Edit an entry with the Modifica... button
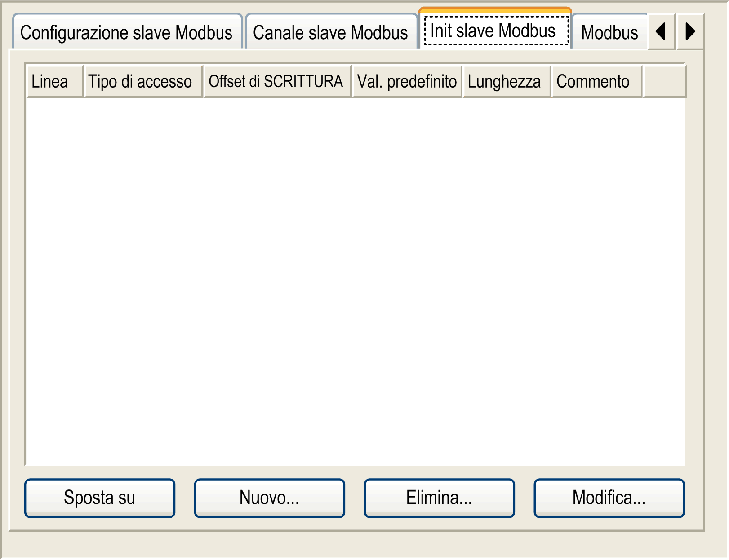The image size is (729, 560). (609, 498)
